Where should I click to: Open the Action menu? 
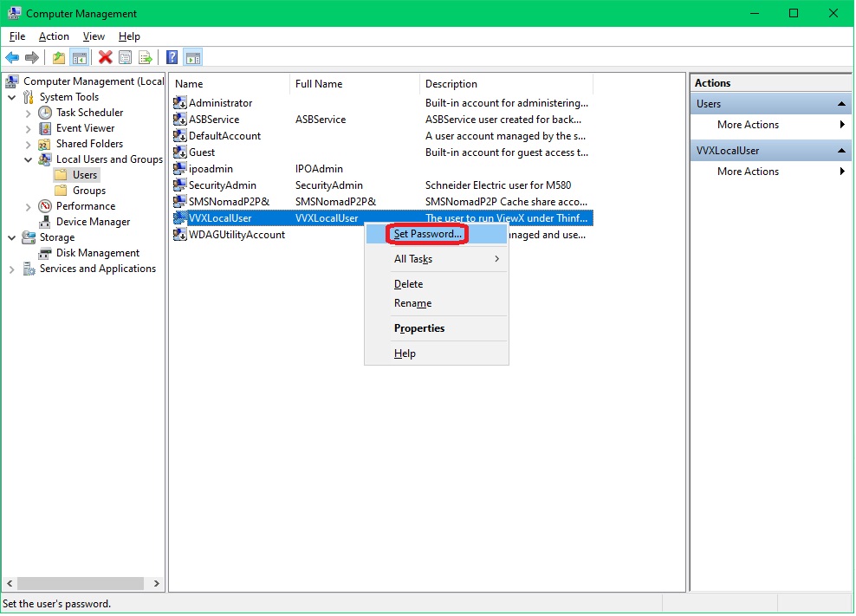click(54, 36)
